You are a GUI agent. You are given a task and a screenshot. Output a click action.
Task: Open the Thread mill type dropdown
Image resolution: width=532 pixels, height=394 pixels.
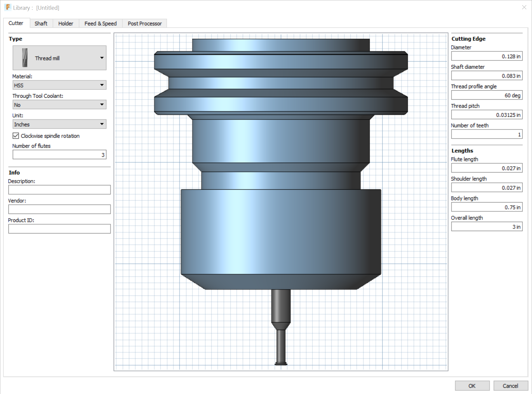(59, 58)
